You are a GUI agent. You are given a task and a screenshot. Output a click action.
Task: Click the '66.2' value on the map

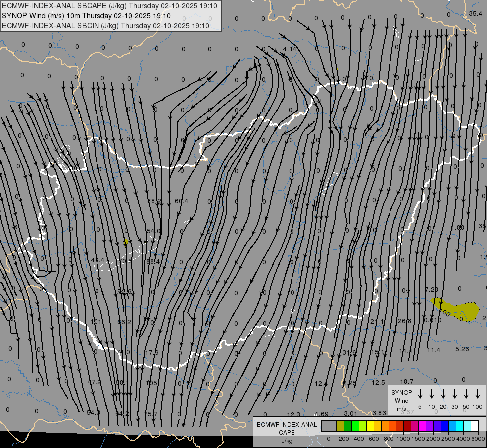pos(124,322)
